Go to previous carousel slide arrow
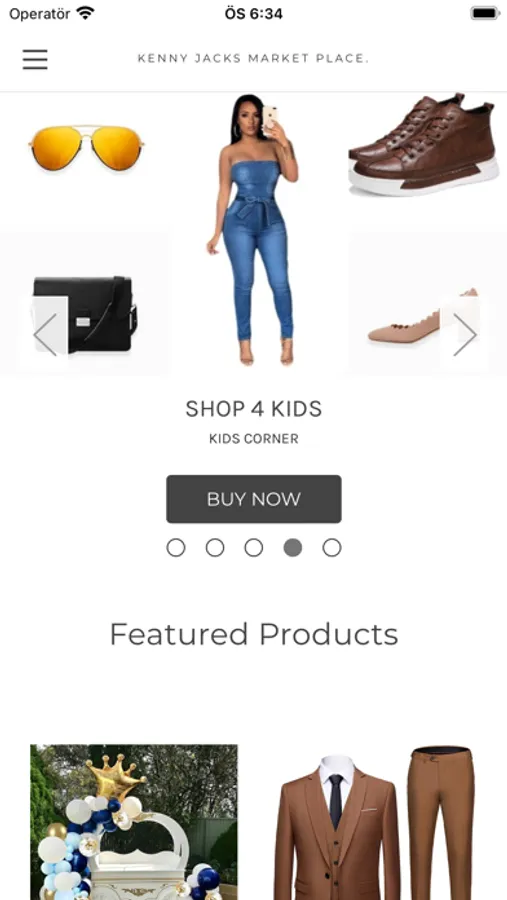This screenshot has width=507, height=900. [45, 335]
